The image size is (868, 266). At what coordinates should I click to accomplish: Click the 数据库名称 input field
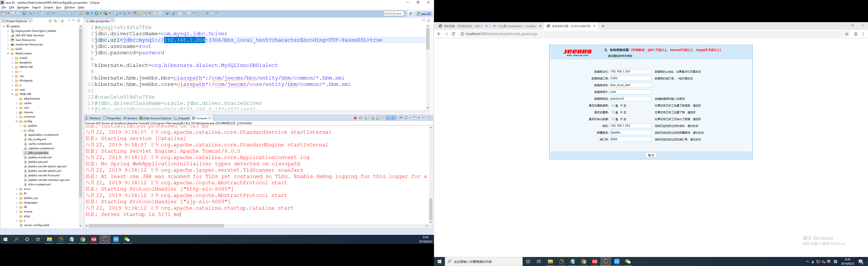click(630, 85)
